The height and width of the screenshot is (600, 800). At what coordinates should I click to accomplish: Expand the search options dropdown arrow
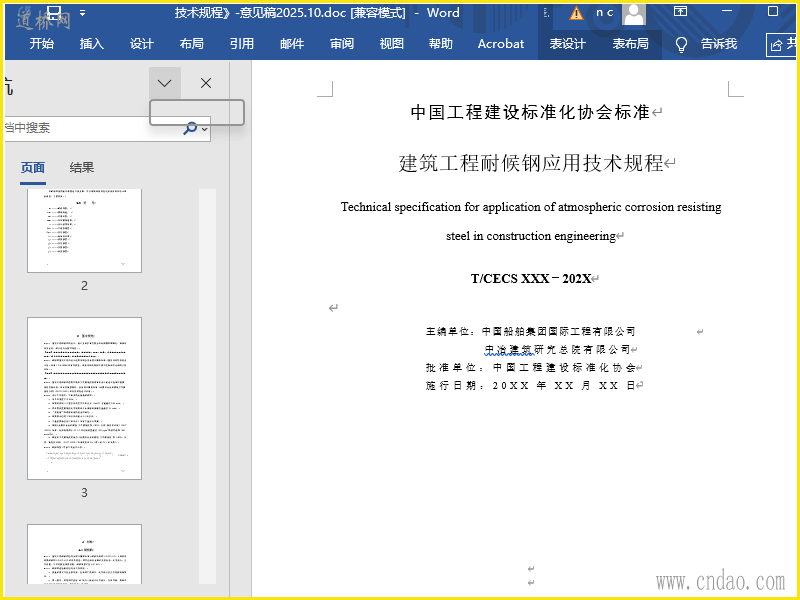pos(205,129)
